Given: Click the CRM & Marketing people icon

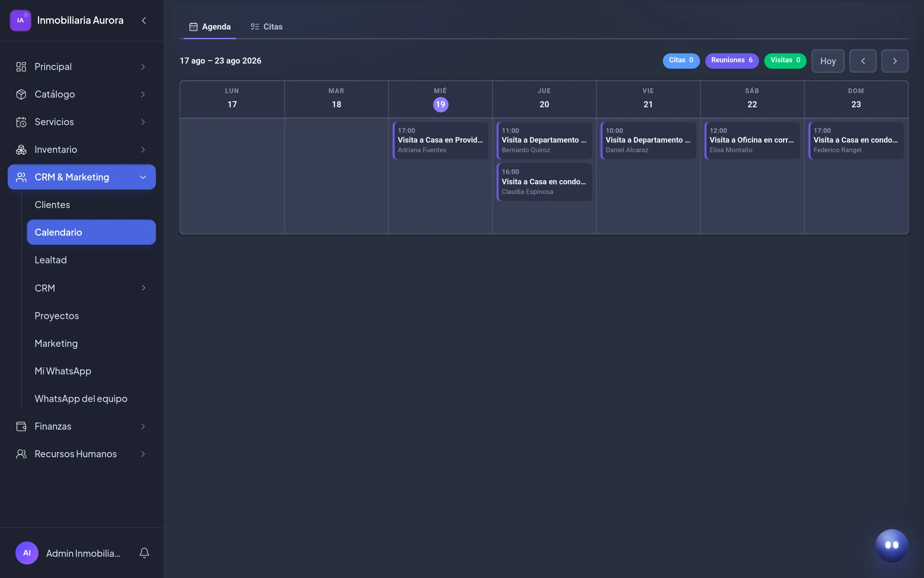Looking at the screenshot, I should (21, 177).
